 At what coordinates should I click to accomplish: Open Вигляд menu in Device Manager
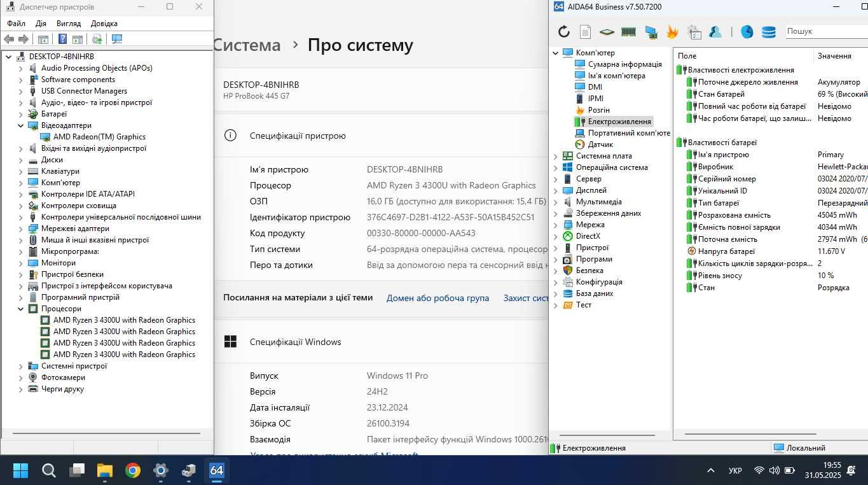click(x=69, y=24)
